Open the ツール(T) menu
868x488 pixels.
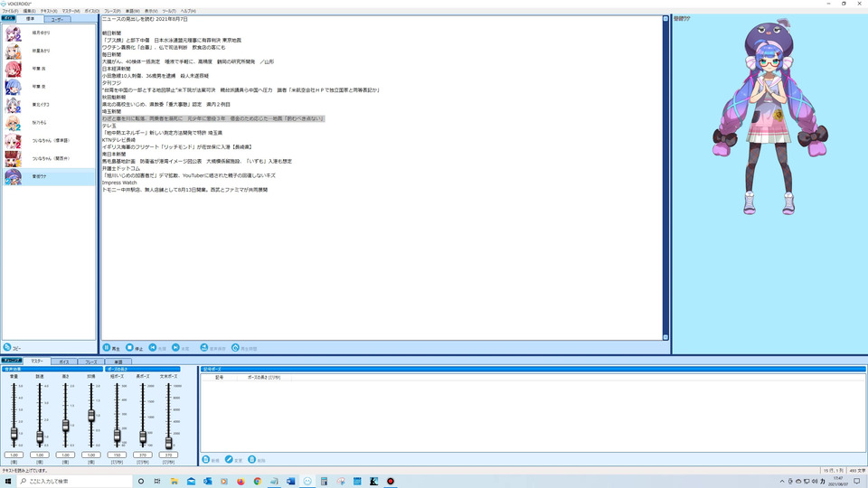click(169, 11)
